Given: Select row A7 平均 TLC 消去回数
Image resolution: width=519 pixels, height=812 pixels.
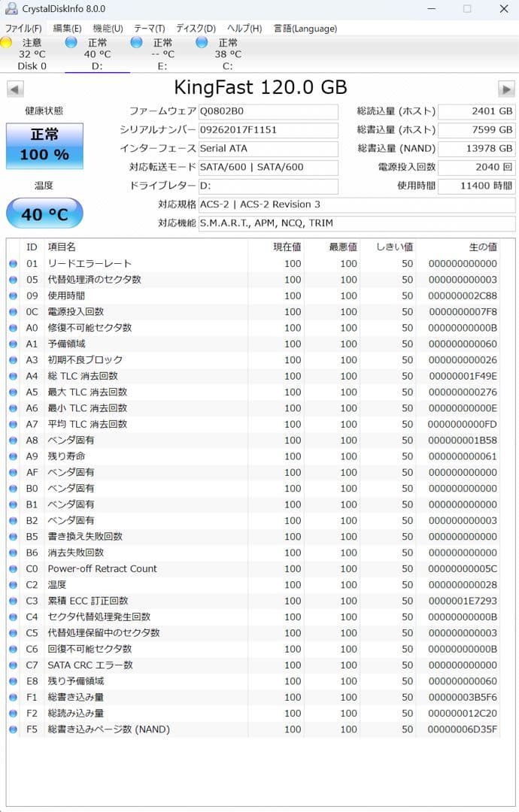Looking at the screenshot, I should (x=253, y=424).
